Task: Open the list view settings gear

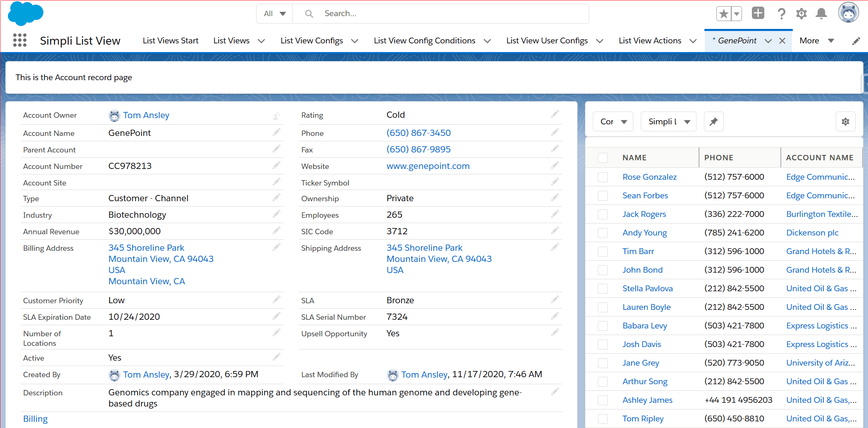Action: (x=846, y=121)
